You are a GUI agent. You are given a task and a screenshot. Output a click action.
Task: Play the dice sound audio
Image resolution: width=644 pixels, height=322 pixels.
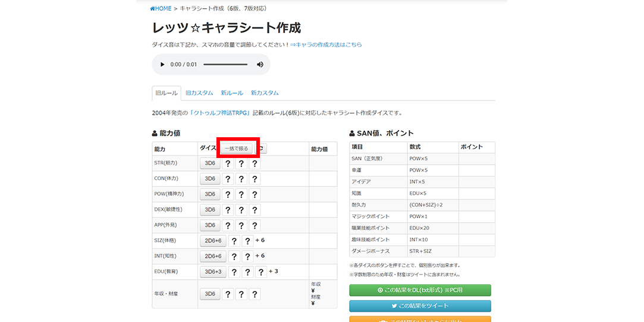(x=162, y=64)
